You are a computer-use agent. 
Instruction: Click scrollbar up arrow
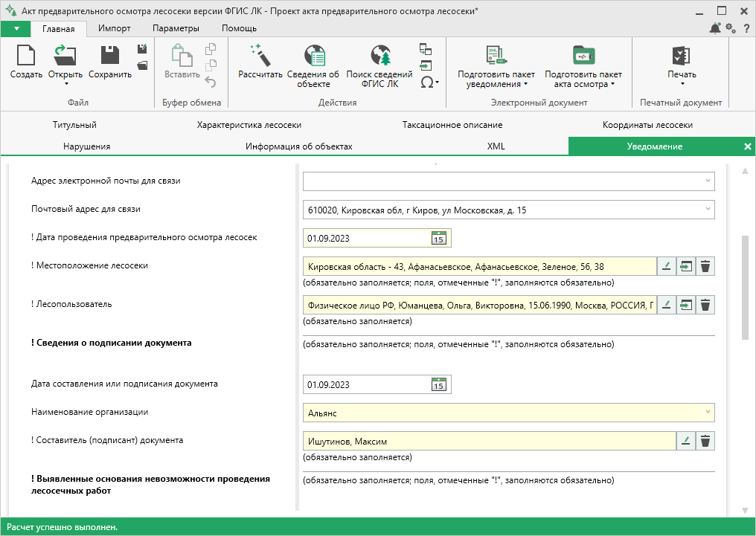click(745, 170)
